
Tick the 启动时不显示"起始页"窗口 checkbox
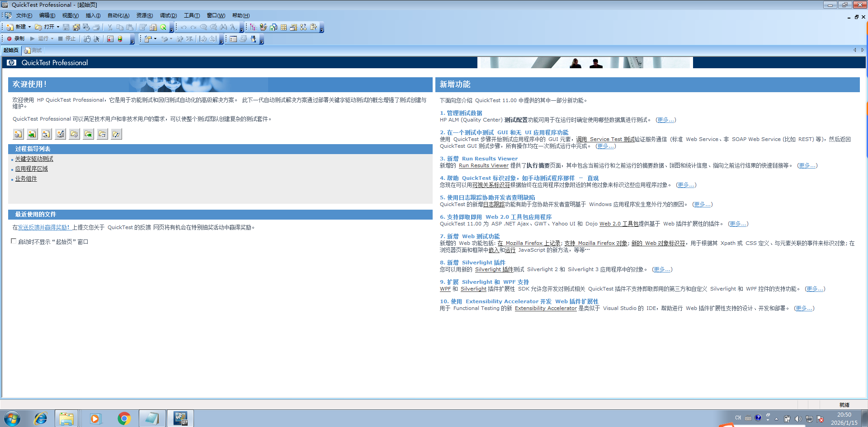click(x=14, y=241)
